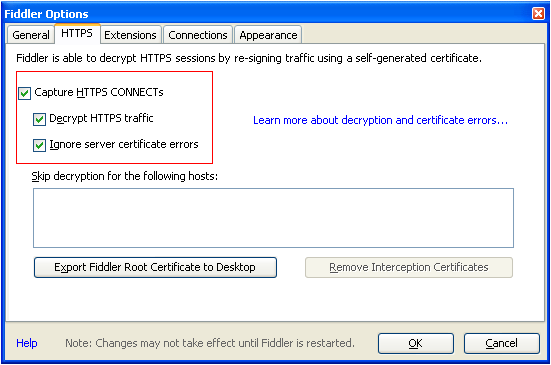Uncheck the Capture HTTPS CONNECTs checkbox
This screenshot has width=551, height=365.
(x=25, y=93)
